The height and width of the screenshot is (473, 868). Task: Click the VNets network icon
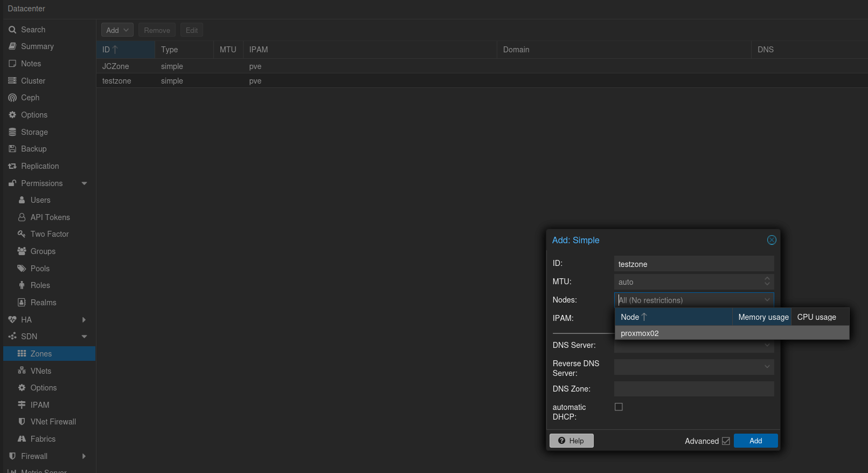(22, 371)
